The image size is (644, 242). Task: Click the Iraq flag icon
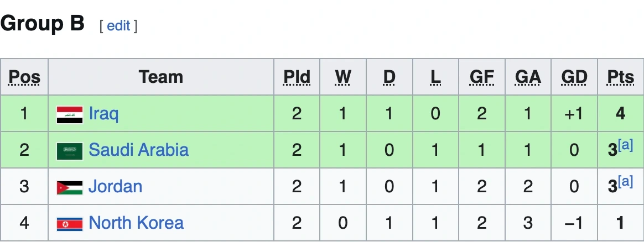click(70, 114)
